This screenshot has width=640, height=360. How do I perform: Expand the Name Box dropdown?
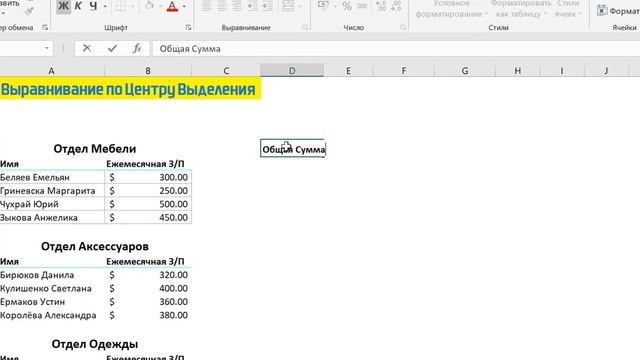click(47, 49)
